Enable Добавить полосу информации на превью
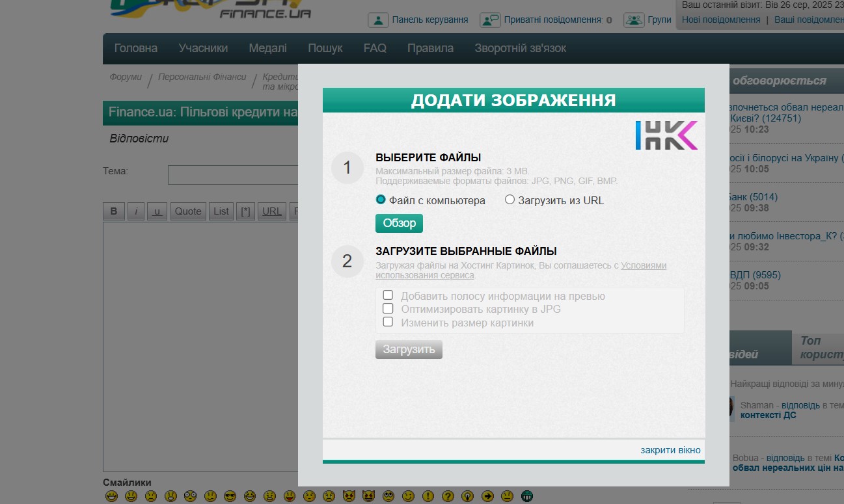Viewport: 844px width, 504px height. pyautogui.click(x=388, y=295)
